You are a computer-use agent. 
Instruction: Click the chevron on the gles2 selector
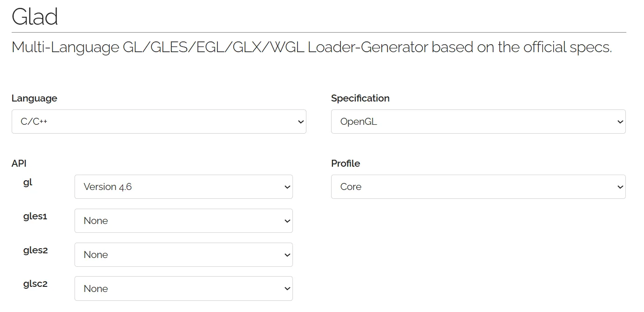tap(286, 255)
